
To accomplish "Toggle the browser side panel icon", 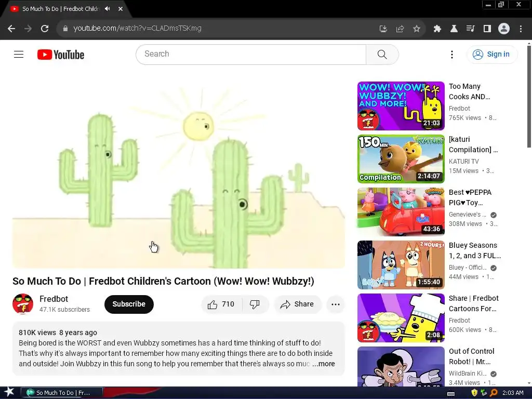I will [487, 29].
